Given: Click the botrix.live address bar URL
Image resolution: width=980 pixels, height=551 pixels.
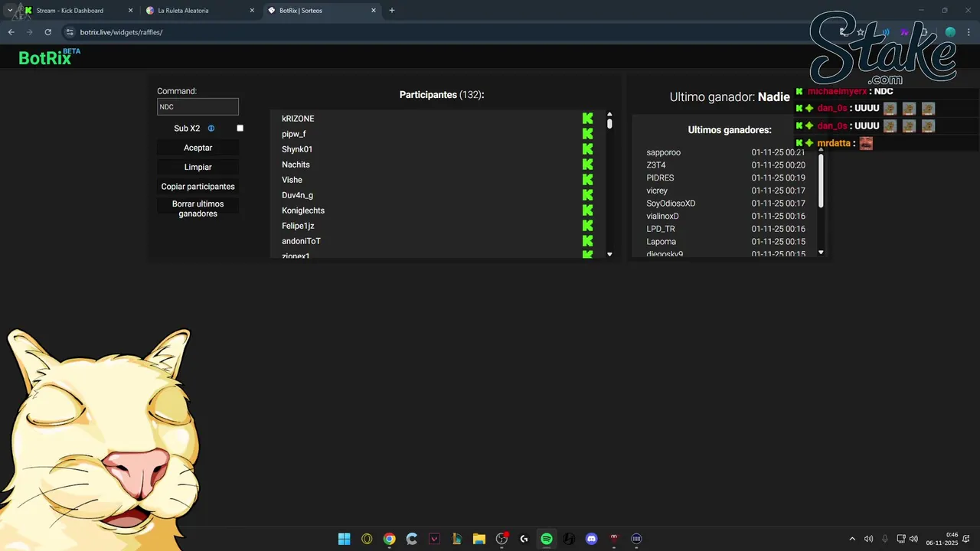Looking at the screenshot, I should [121, 32].
